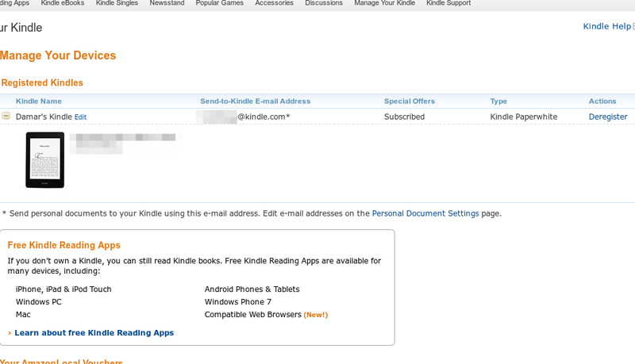Click the Type column header
The image size is (635, 364).
[x=498, y=102]
